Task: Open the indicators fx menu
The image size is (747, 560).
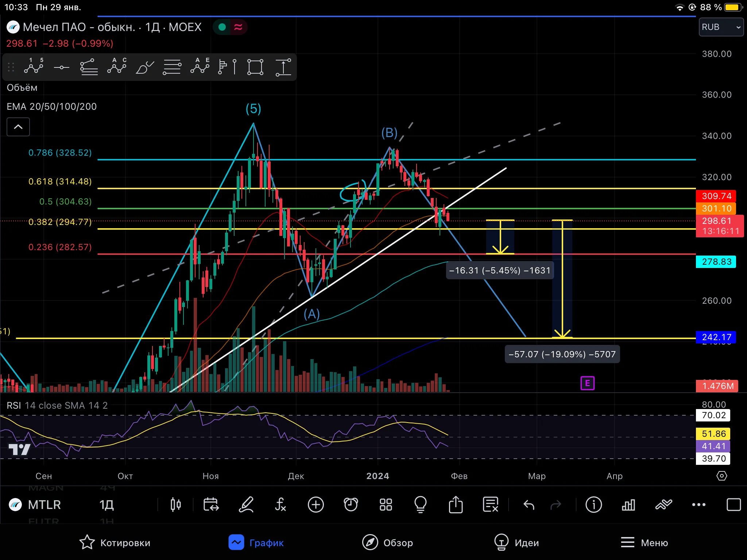Action: tap(280, 505)
